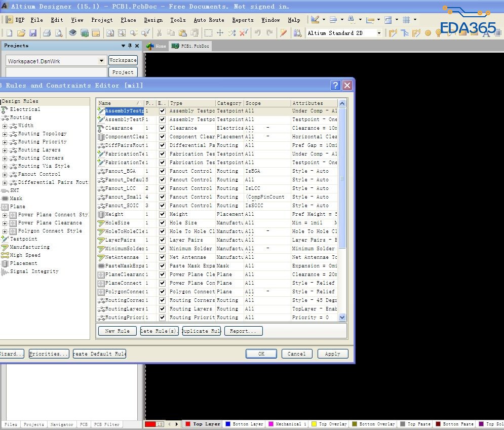Disable the Clearance rule checkbox
This screenshot has width=504, height=430.
162,128
